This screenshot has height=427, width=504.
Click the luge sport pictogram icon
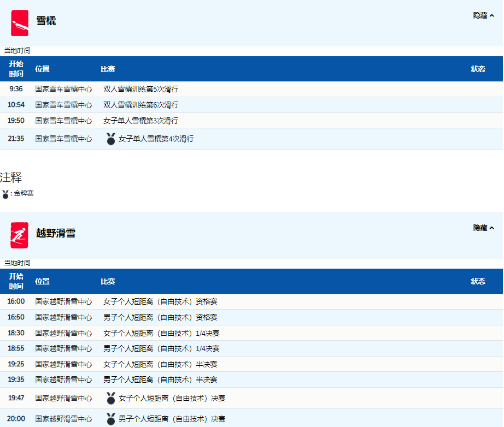20,23
